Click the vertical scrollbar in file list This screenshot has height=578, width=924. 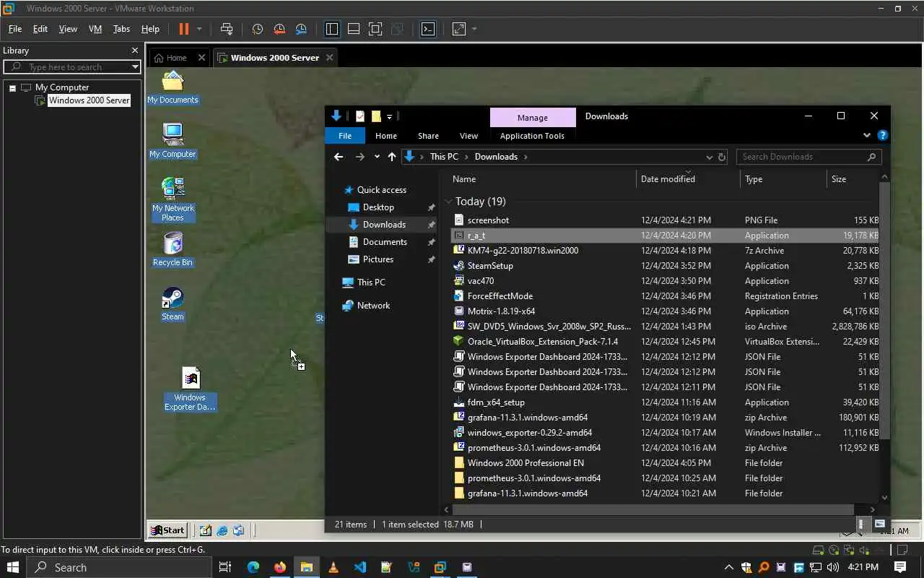885,311
